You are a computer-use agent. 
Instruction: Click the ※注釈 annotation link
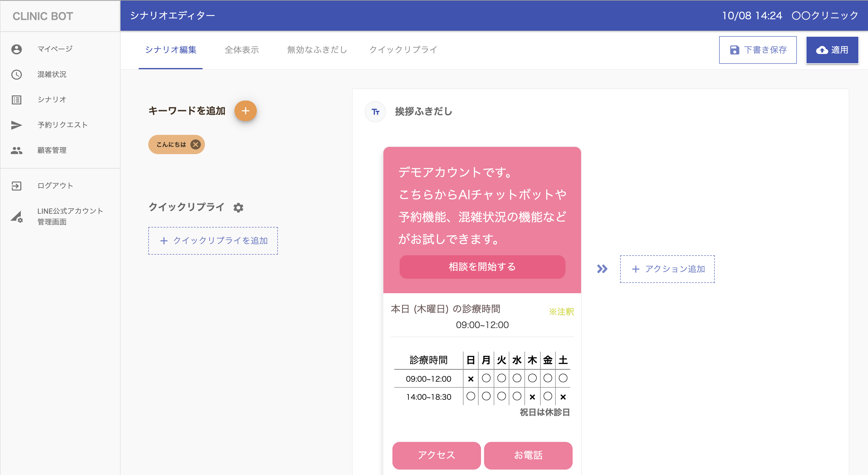[x=561, y=312]
